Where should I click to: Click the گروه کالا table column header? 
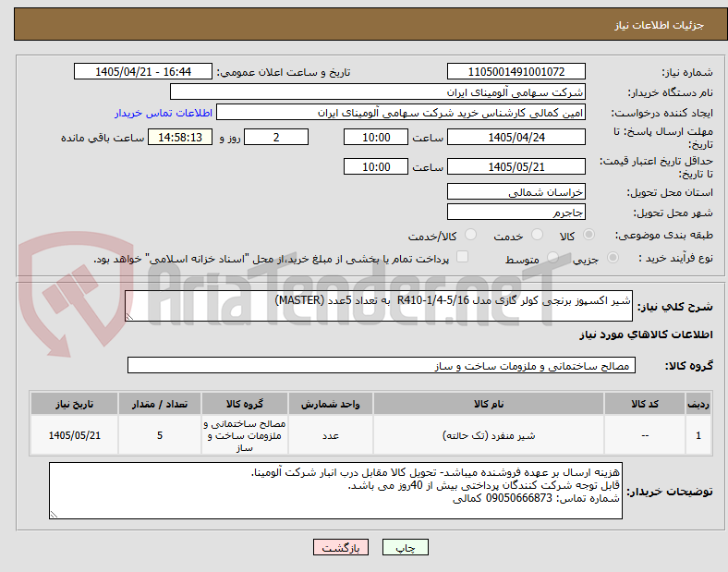(x=244, y=404)
